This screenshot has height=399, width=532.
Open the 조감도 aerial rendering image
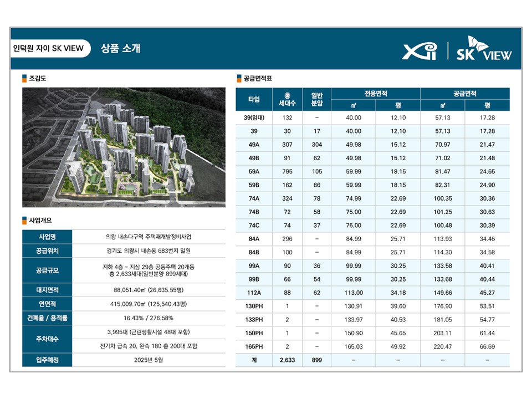tap(124, 147)
